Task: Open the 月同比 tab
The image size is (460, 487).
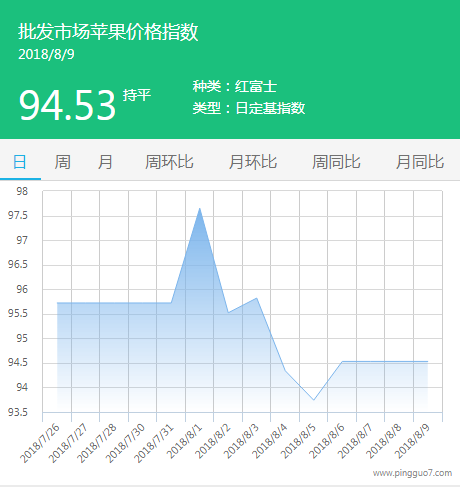Action: pos(420,162)
